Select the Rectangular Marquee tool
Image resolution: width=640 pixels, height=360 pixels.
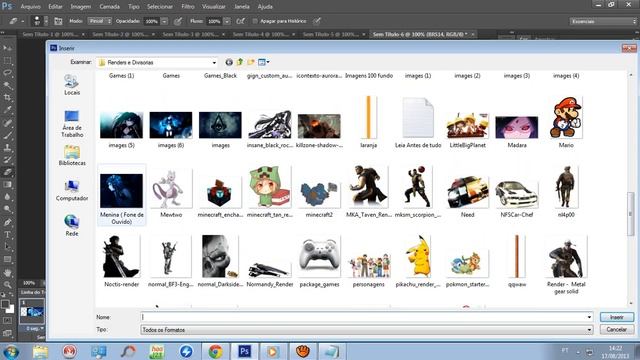[7, 61]
